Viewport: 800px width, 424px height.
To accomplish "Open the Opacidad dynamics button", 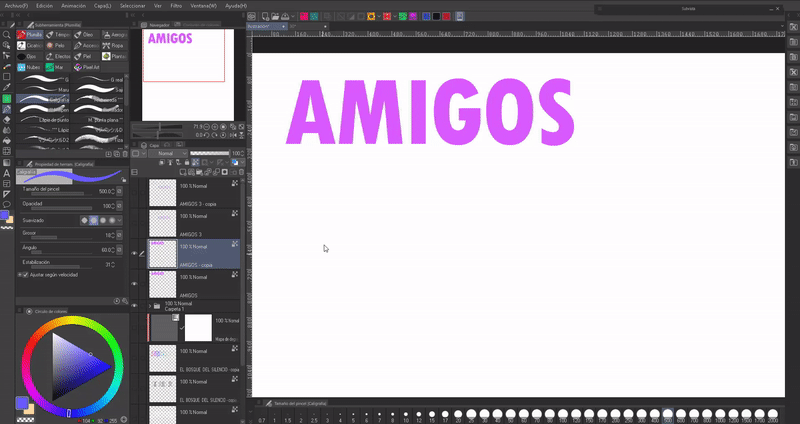I will tap(119, 206).
